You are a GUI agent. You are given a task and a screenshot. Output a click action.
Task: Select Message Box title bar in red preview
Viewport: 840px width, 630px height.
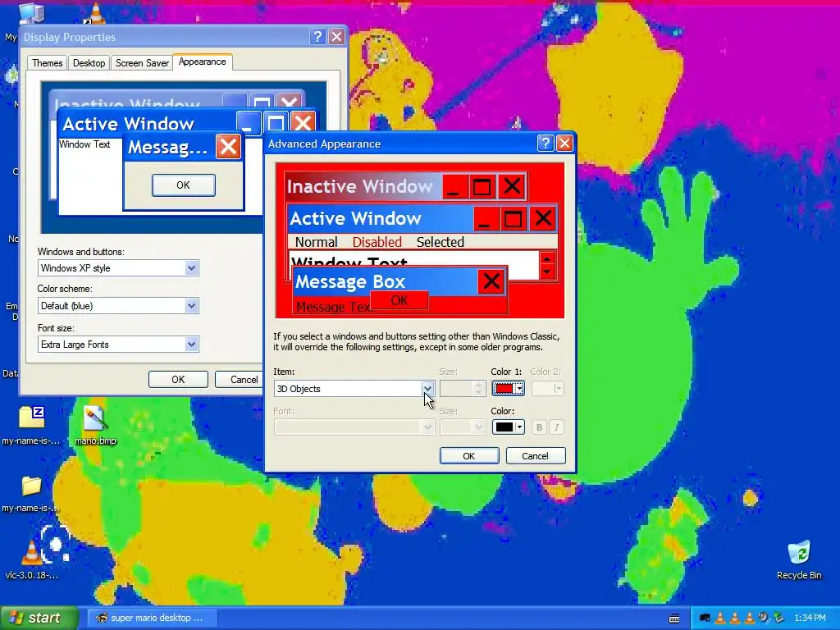tap(386, 281)
